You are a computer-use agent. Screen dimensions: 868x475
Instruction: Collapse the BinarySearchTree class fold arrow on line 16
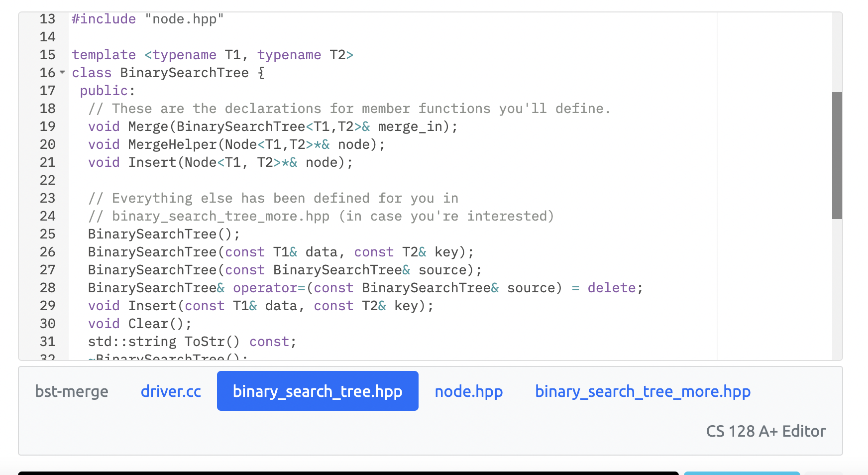(x=62, y=73)
